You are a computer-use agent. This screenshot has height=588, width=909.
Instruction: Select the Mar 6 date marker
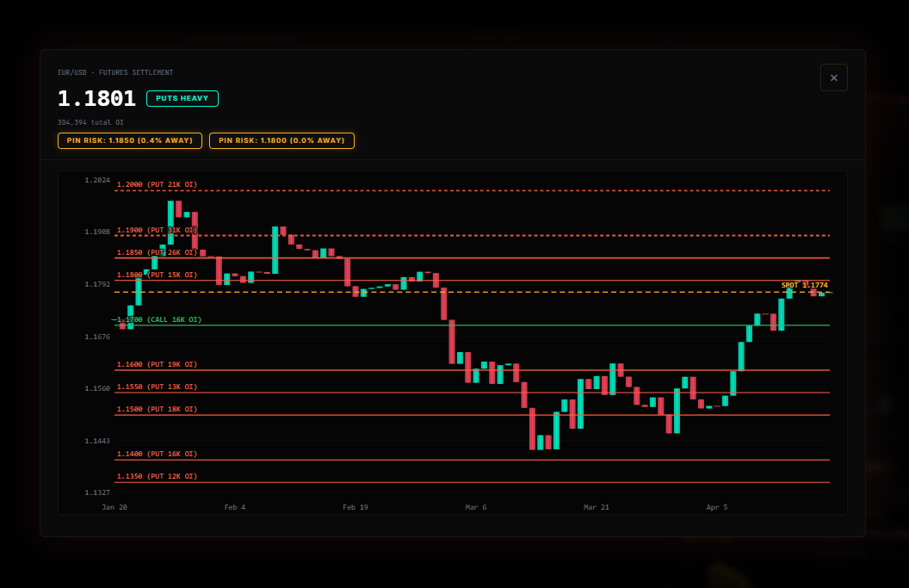476,507
